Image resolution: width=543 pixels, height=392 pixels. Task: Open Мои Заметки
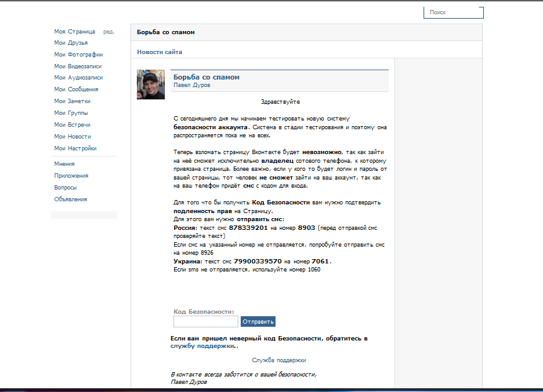[x=72, y=101]
